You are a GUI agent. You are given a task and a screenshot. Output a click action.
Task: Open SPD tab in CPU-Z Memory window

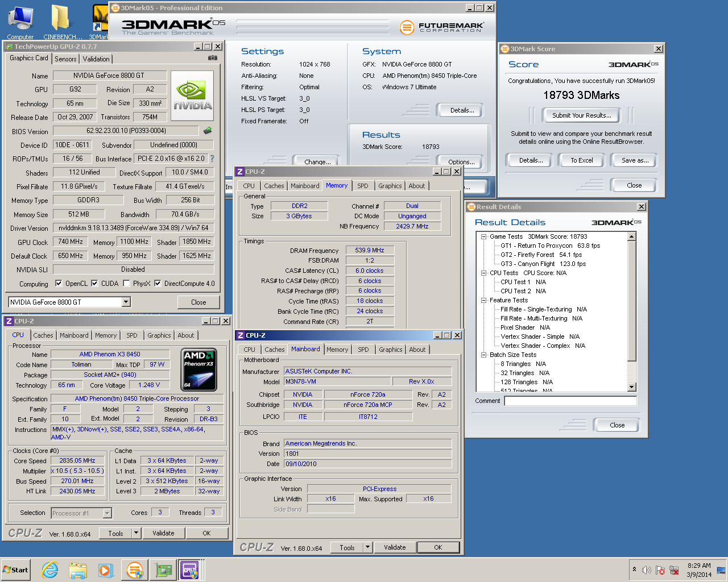click(363, 186)
